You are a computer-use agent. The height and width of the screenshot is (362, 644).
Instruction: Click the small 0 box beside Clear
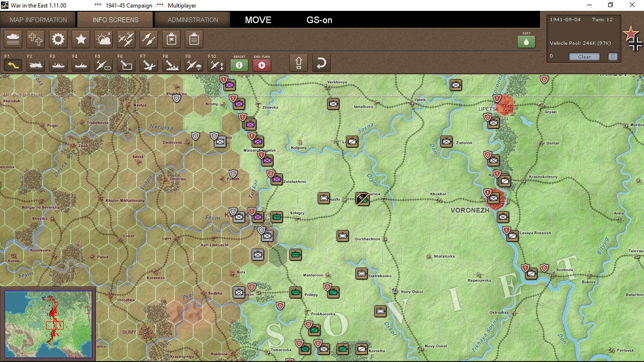[612, 57]
